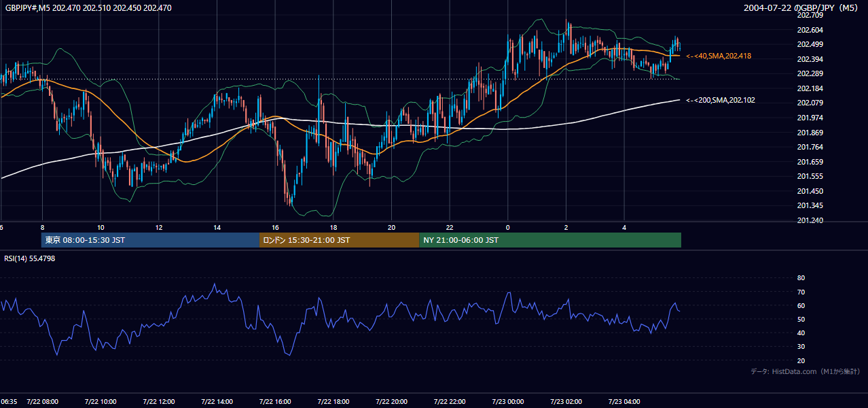The height and width of the screenshot is (408, 868).
Task: Click the NY 21:00-06:00 JST session bar
Action: coord(550,240)
